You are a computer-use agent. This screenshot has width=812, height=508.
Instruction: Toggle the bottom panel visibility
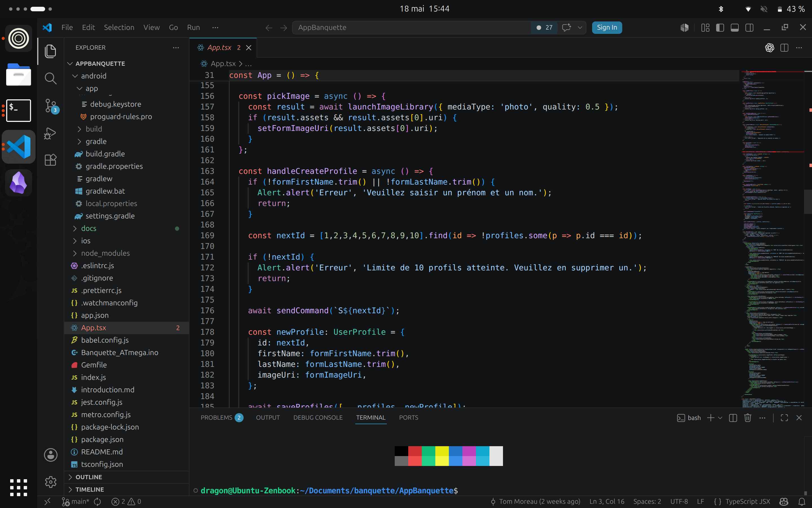pyautogui.click(x=734, y=28)
